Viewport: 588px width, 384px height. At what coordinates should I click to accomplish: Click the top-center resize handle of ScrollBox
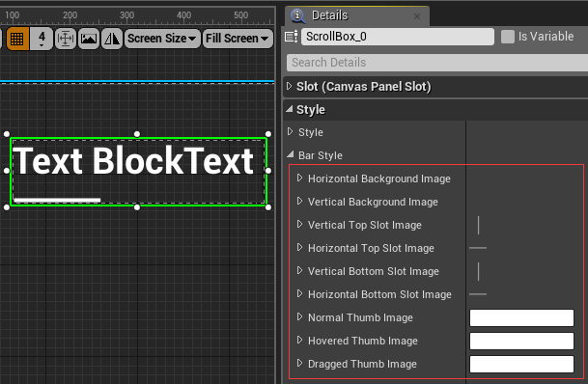(x=137, y=134)
